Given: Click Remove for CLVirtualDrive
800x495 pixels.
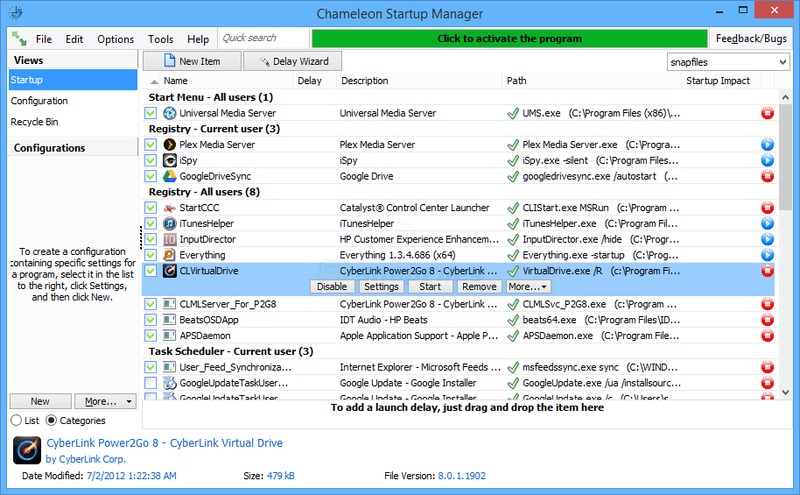Looking at the screenshot, I should click(479, 287).
